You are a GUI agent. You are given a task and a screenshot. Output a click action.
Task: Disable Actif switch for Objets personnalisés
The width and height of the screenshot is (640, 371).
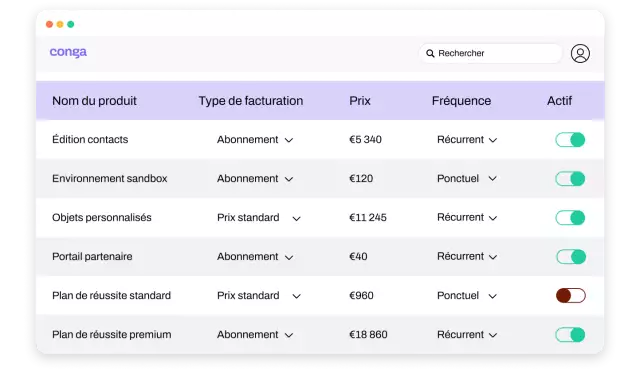[570, 218]
